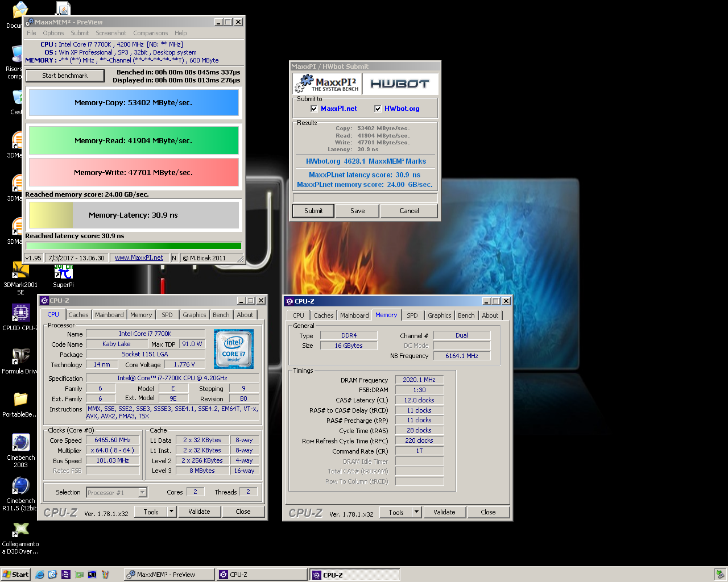Screen dimensions: 728x582
Task: Open the Options menu in MaxxMEM²
Action: click(53, 33)
